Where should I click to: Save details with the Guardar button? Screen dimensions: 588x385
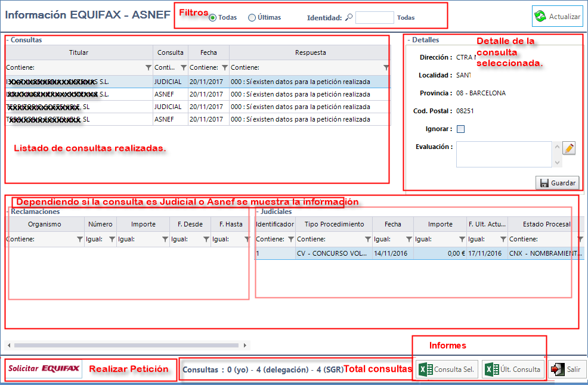557,183
